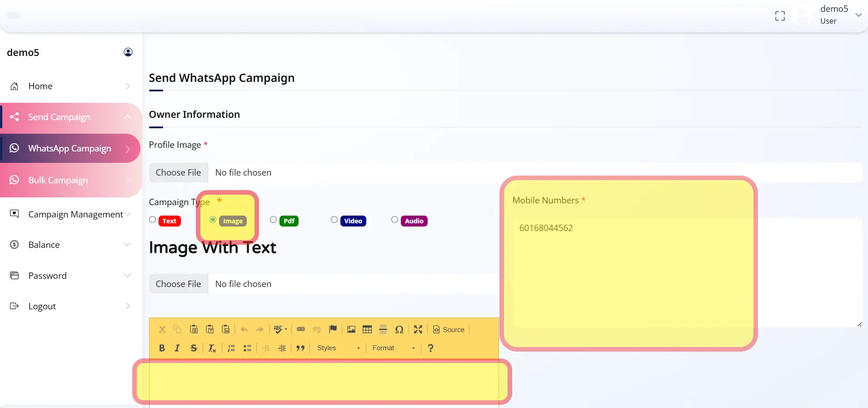Open the About CKEditor question mark
This screenshot has height=408, width=868.
pyautogui.click(x=430, y=348)
